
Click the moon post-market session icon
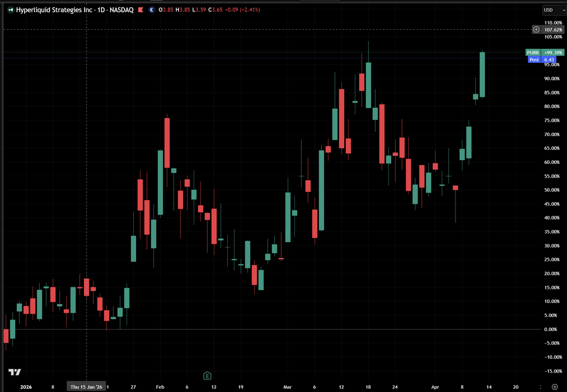coord(151,9)
